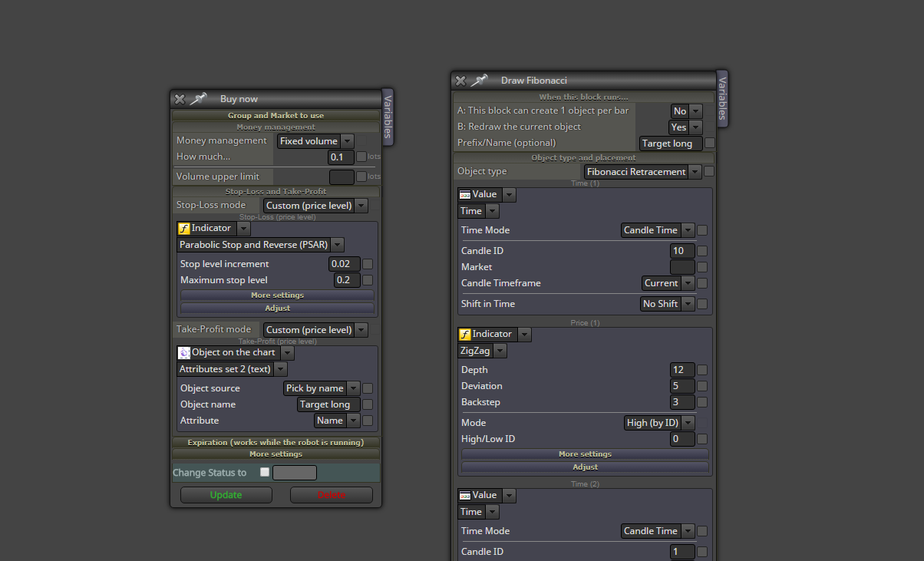Click the Backstep field 3
The image size is (924, 561).
click(682, 402)
